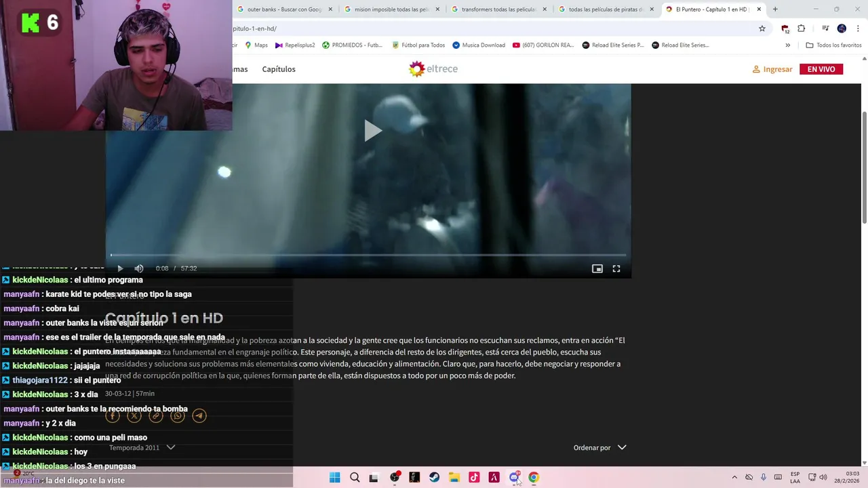Click the page's vertical scrollbar

[864, 167]
